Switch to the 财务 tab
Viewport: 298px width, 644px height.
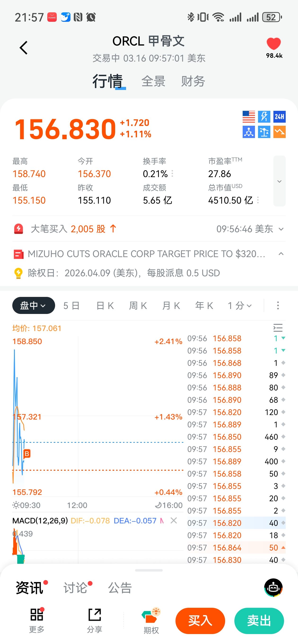193,81
